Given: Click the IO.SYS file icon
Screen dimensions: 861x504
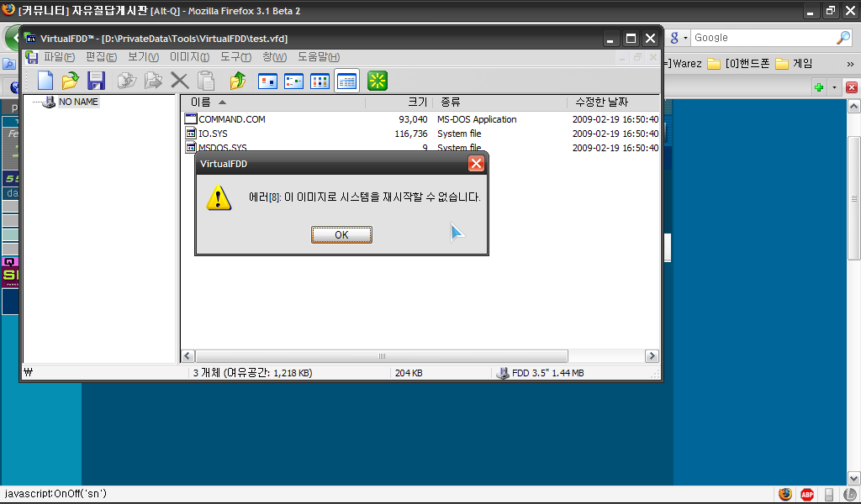Looking at the screenshot, I should [191, 134].
